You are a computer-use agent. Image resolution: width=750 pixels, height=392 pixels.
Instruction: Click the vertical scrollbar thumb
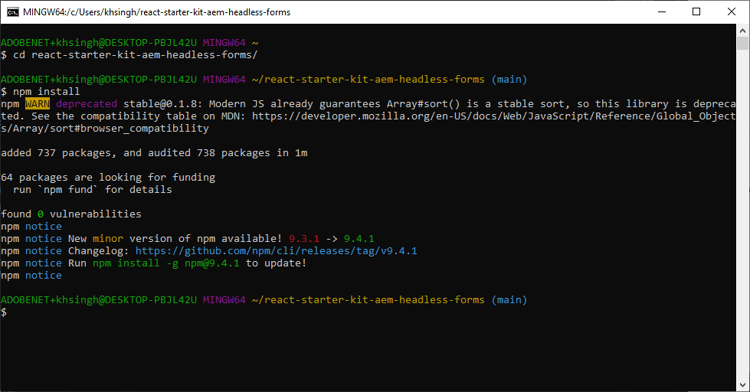(742, 43)
